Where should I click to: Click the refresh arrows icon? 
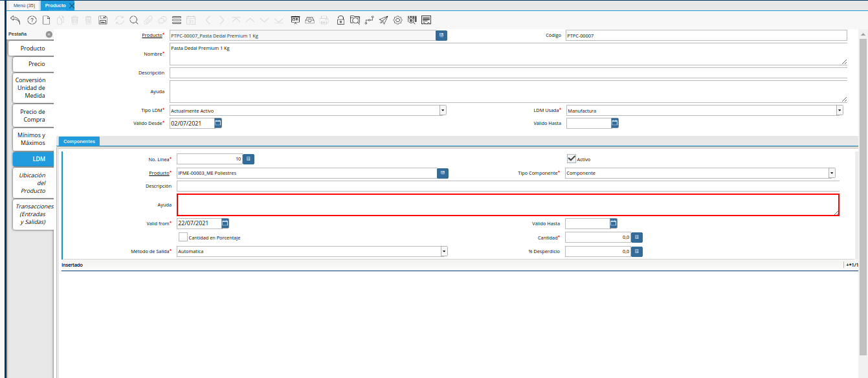click(120, 20)
